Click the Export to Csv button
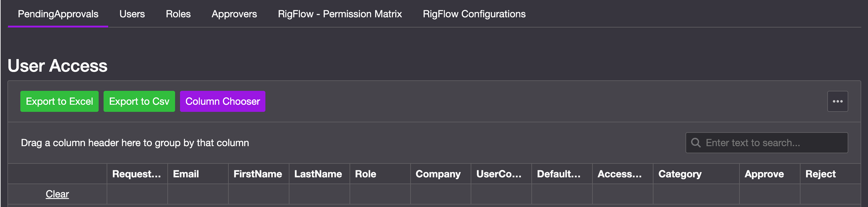The width and height of the screenshot is (868, 207). (139, 101)
